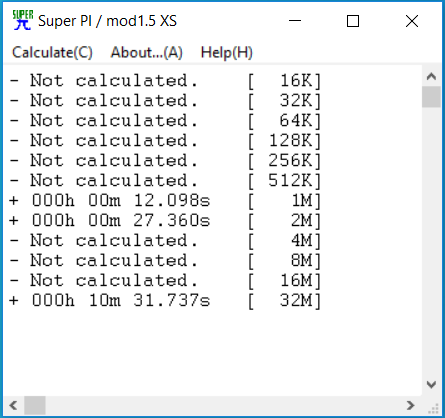The width and height of the screenshot is (445, 418).
Task: Click the 32M result line 10m 31.737s
Action: click(165, 301)
